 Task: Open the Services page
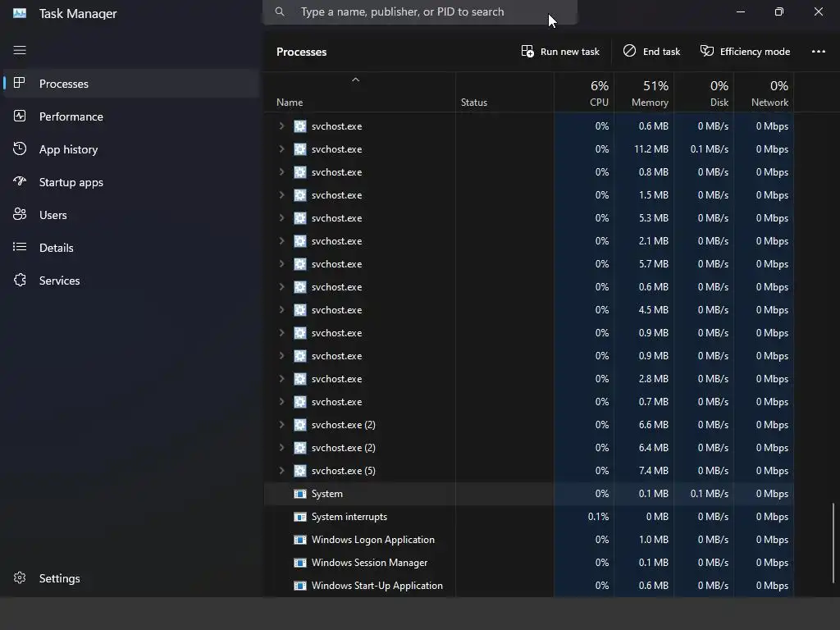(x=130, y=281)
